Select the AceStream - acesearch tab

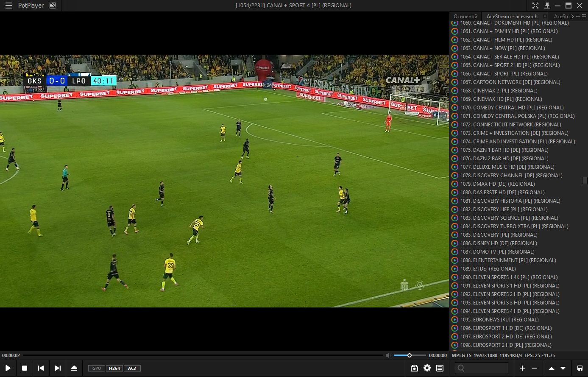coord(512,17)
